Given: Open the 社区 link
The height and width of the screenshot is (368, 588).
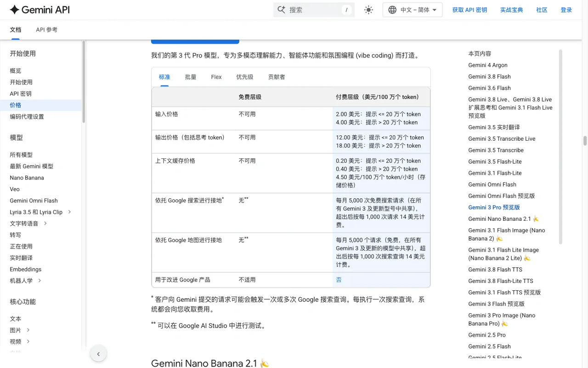Looking at the screenshot, I should click(542, 10).
